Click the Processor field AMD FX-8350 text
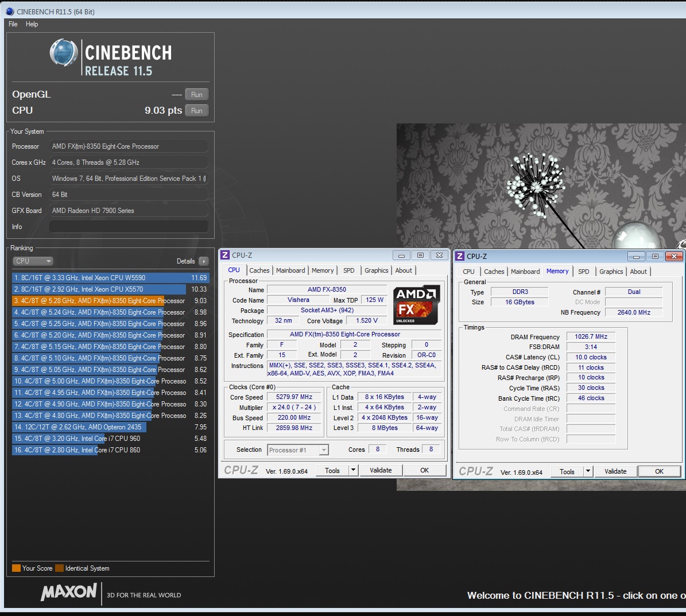The image size is (686, 616). tap(128, 146)
